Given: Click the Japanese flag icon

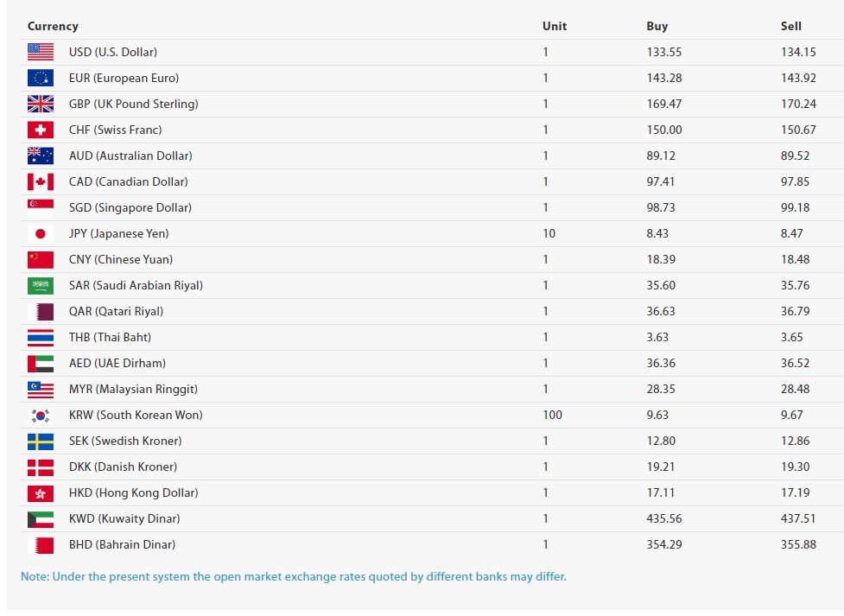Looking at the screenshot, I should 41,233.
